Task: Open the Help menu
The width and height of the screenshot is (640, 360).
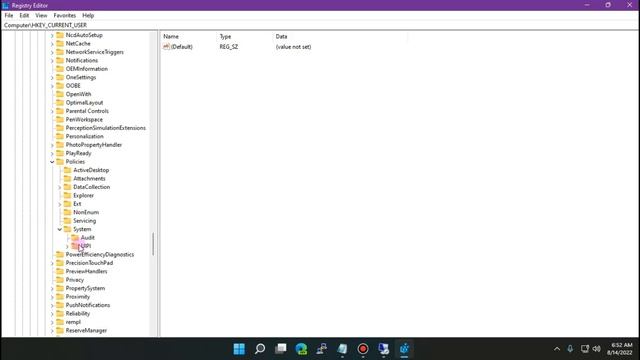Action: (x=88, y=15)
